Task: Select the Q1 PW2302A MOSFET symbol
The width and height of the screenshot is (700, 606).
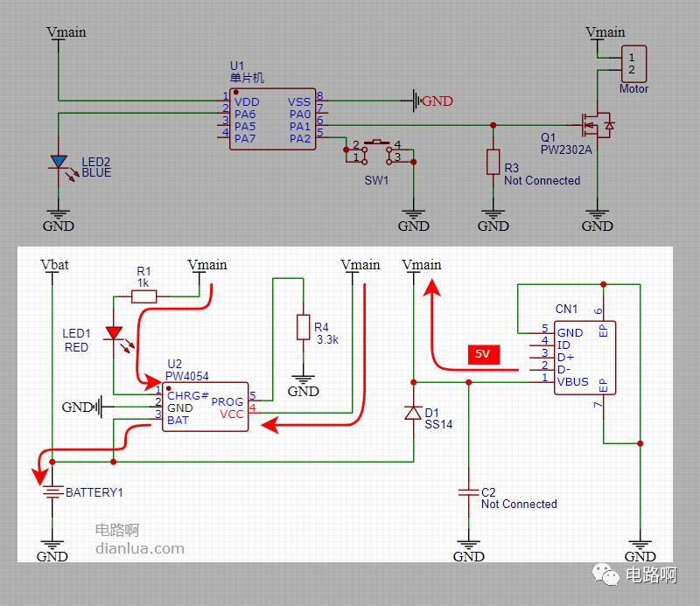Action: [x=598, y=125]
